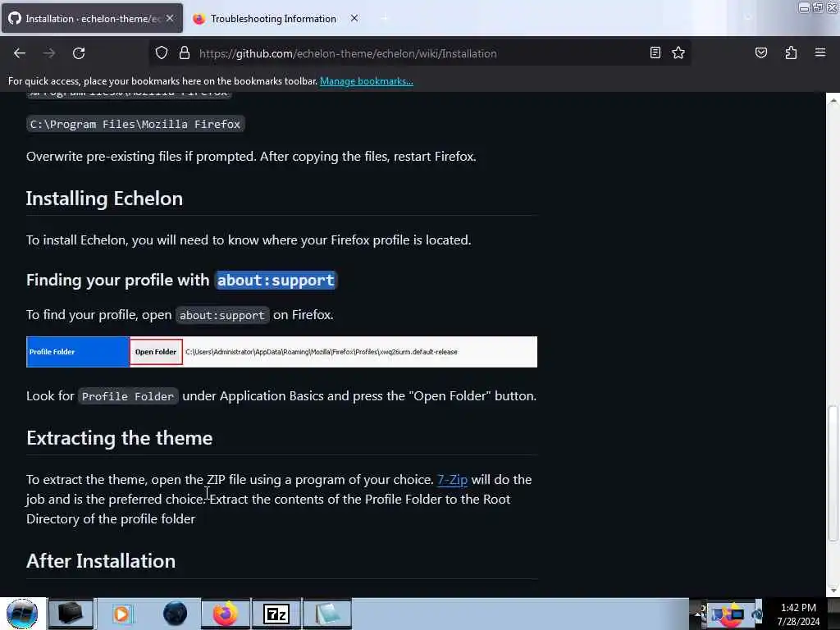Click the After Installation heading
Image resolution: width=840 pixels, height=630 pixels.
101,561
